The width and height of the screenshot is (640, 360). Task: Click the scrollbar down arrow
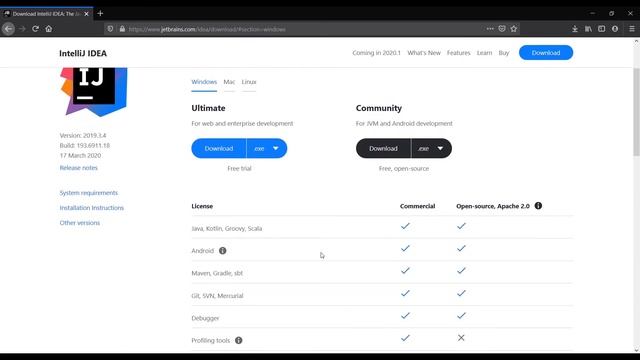coord(636,349)
